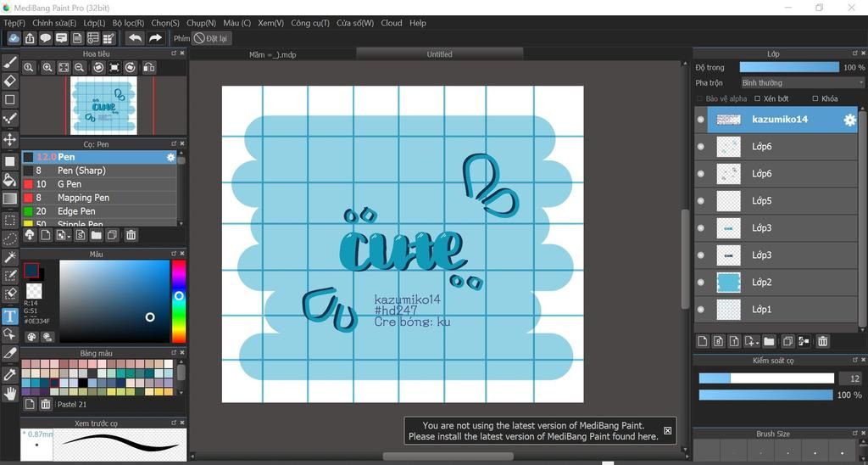Select the Magic Wand tool
The image size is (868, 465).
[x=10, y=256]
